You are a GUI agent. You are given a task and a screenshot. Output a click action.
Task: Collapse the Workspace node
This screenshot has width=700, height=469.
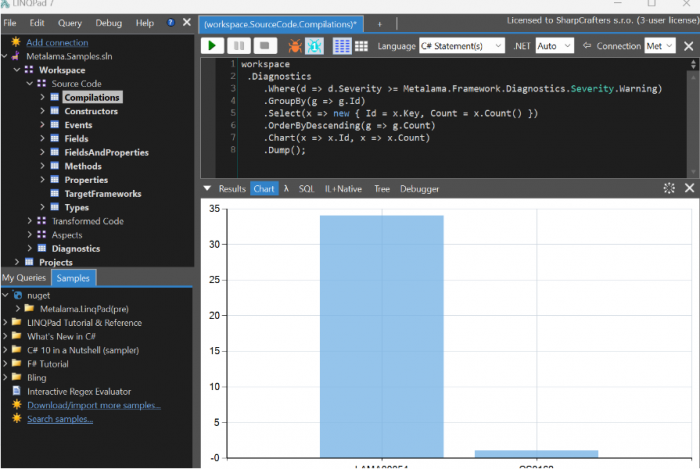17,70
